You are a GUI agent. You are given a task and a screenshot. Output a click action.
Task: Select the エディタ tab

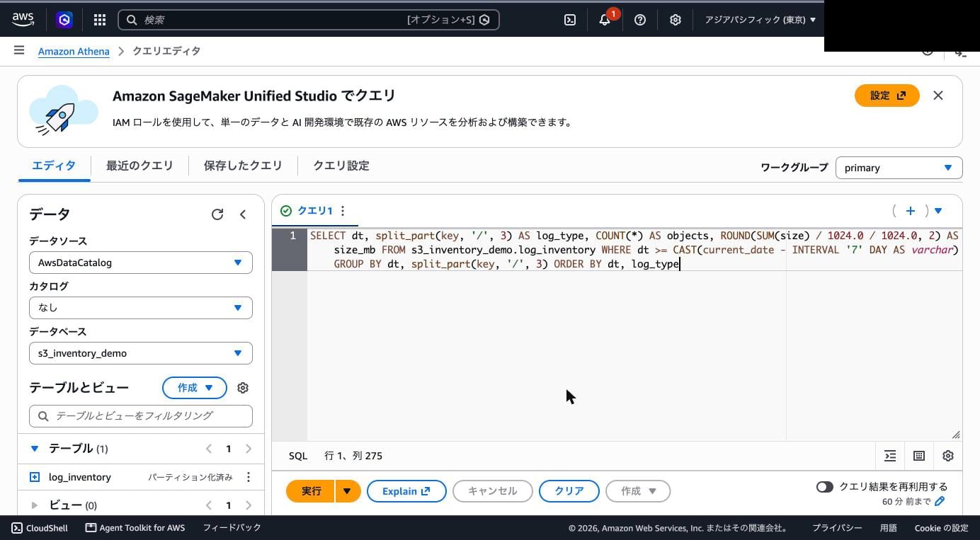[x=54, y=166]
